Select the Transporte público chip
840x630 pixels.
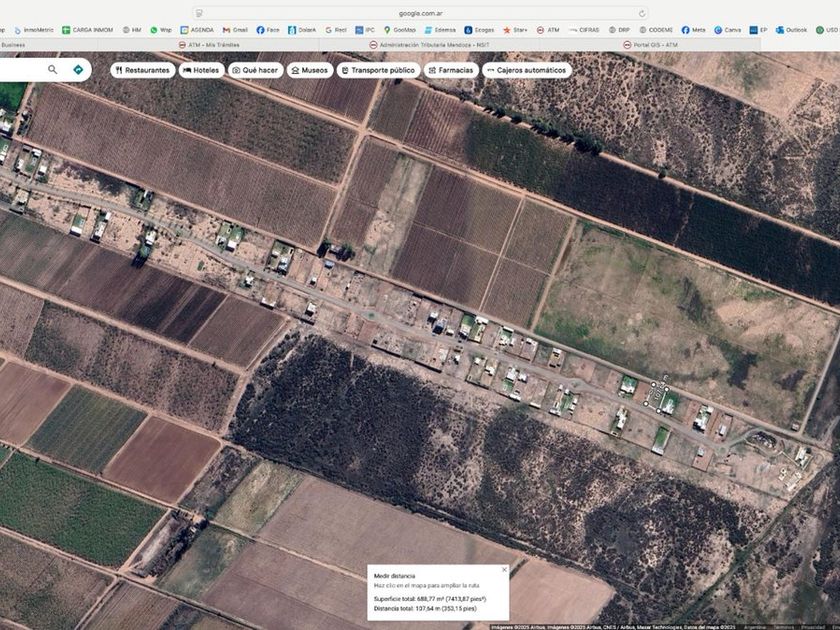(x=377, y=70)
